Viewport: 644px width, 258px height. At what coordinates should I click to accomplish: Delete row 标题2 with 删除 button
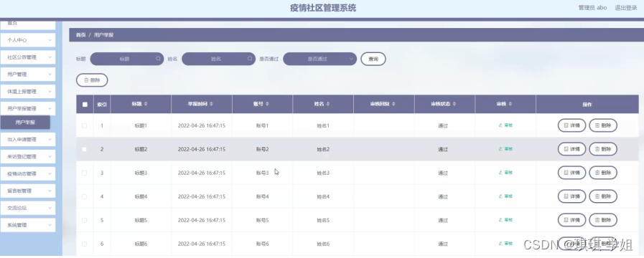[x=603, y=149]
